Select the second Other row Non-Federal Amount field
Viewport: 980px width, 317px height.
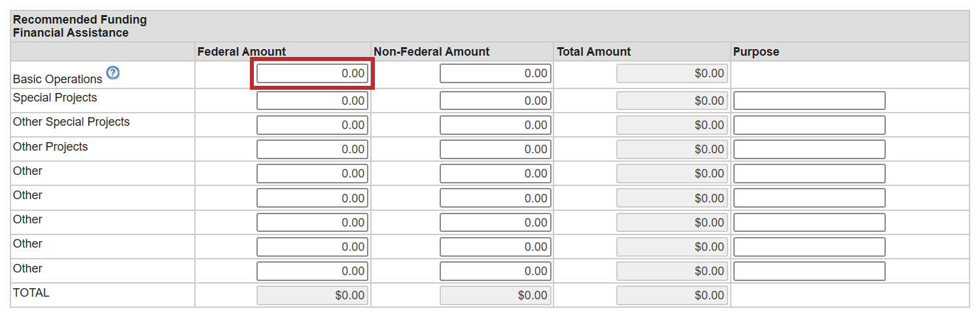[495, 198]
